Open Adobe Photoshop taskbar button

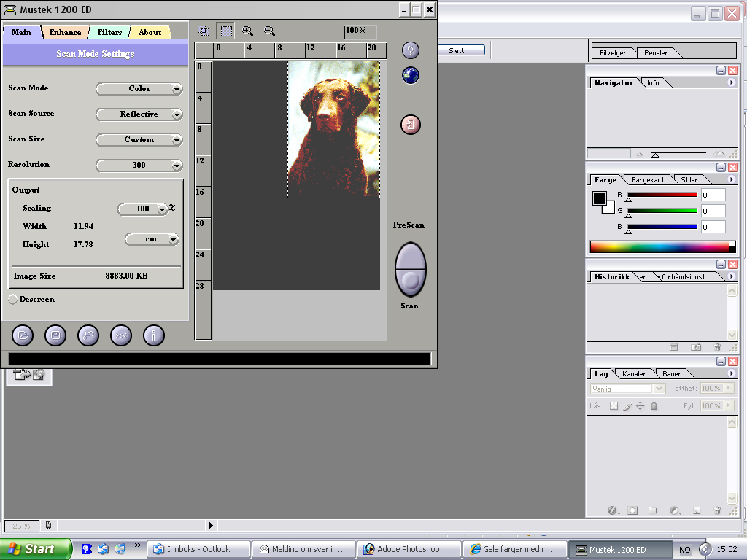click(x=409, y=549)
